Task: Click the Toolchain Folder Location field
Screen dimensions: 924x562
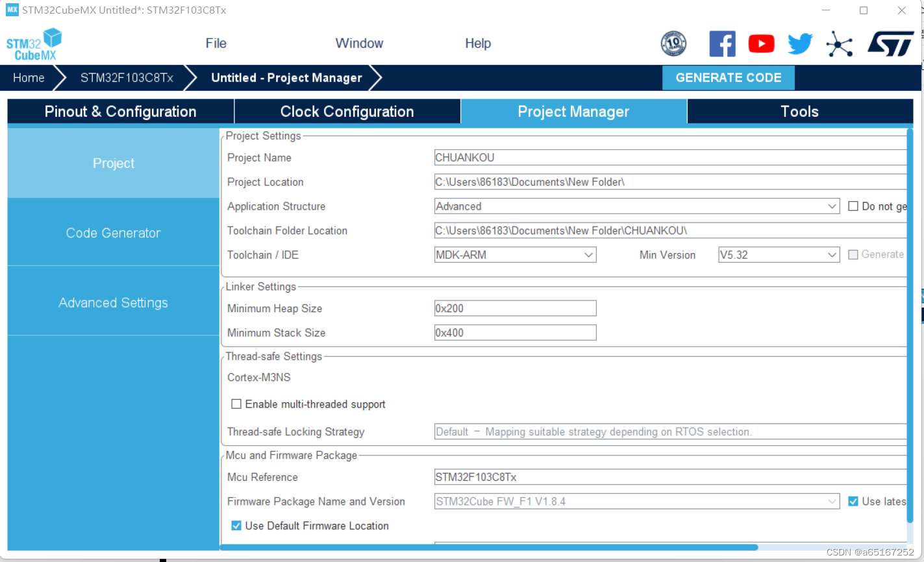Action: [670, 230]
